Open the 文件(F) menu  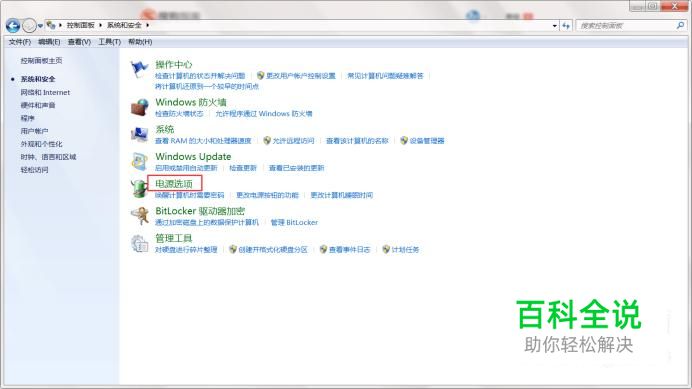20,42
